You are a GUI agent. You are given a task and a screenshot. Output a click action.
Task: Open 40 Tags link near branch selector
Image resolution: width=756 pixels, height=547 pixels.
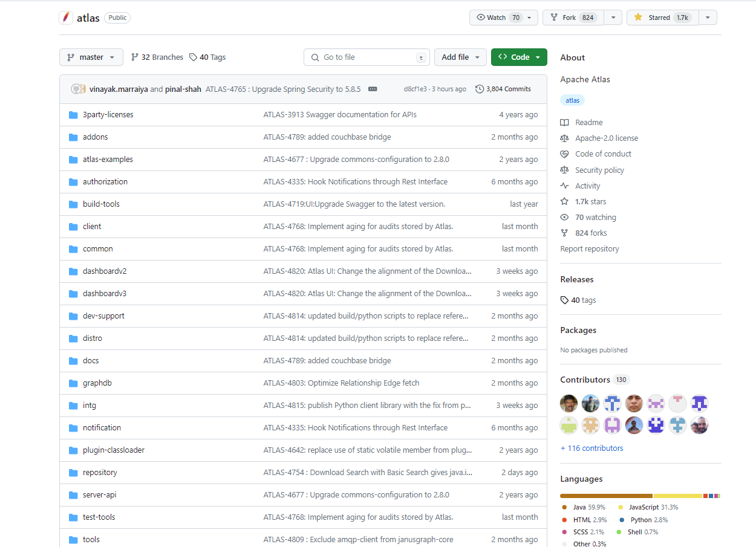pyautogui.click(x=207, y=57)
